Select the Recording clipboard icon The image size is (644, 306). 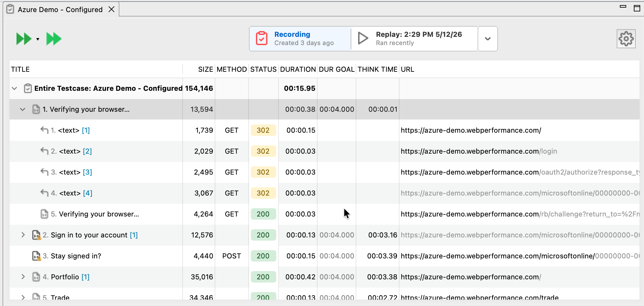(x=262, y=38)
